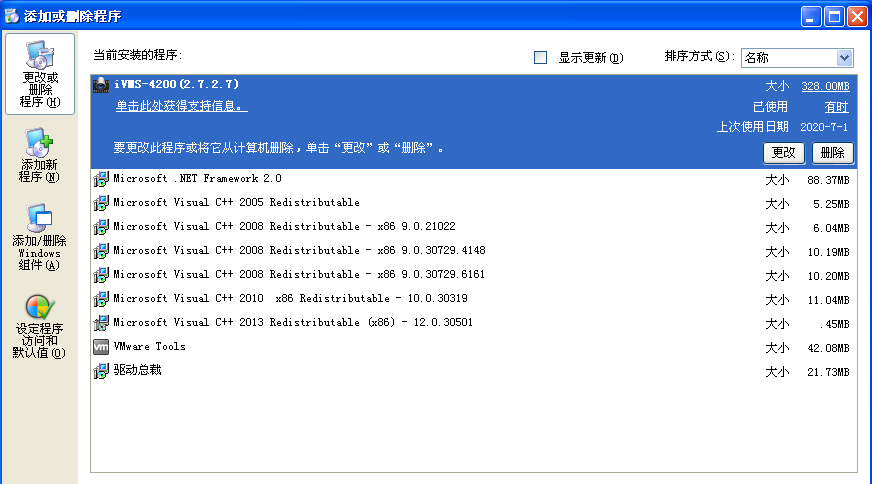Image resolution: width=872 pixels, height=484 pixels.
Task: Click icon beside 驱动总裁 entry
Action: pyautogui.click(x=101, y=371)
